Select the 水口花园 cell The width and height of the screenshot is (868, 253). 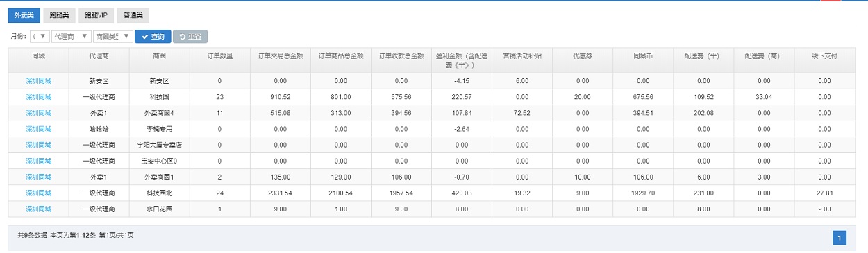(159, 209)
